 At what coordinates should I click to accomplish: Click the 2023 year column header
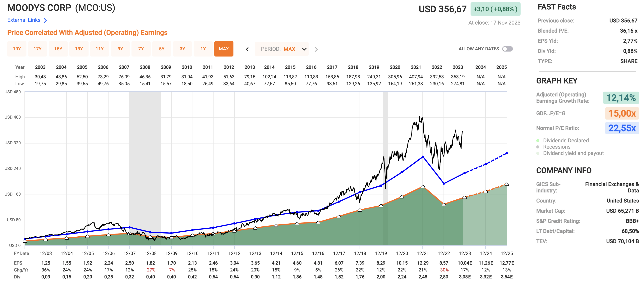pos(458,67)
